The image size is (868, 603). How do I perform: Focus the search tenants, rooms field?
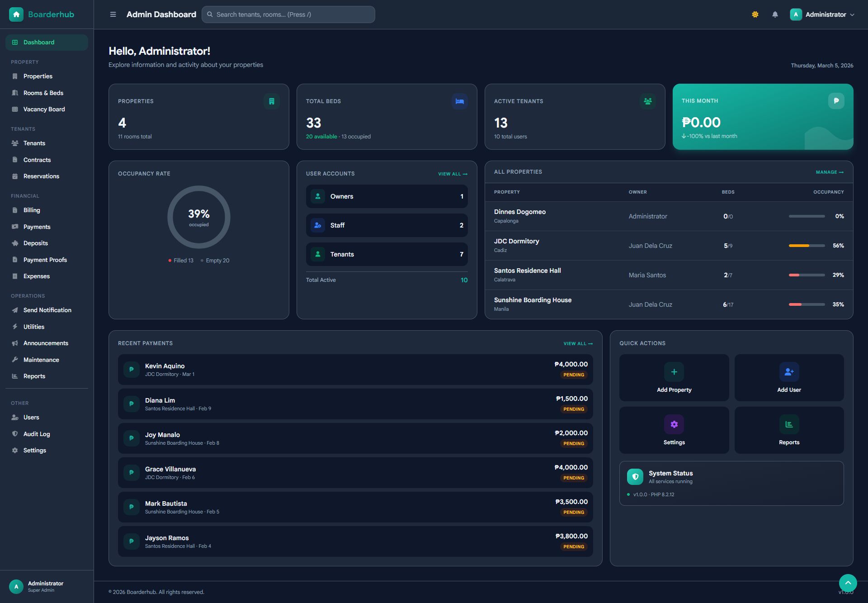pos(289,14)
